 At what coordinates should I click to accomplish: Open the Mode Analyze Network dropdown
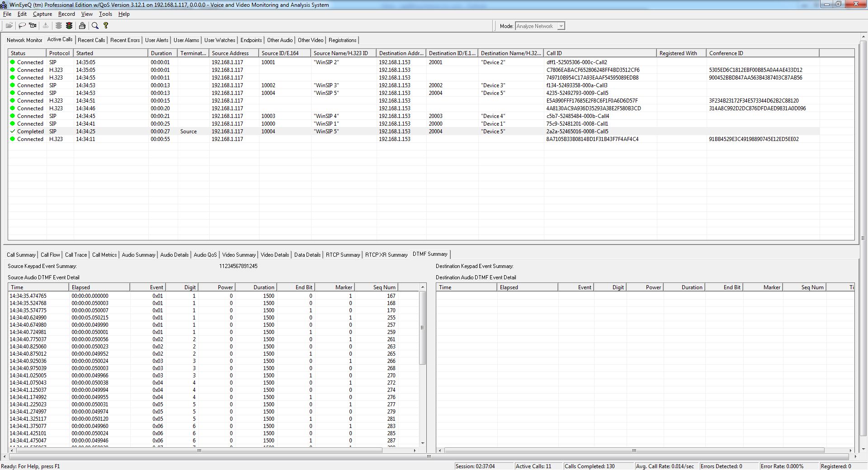click(561, 26)
